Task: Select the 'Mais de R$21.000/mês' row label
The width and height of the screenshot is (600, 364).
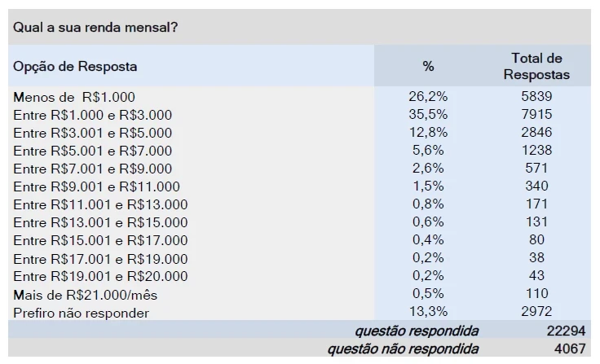Action: [85, 295]
